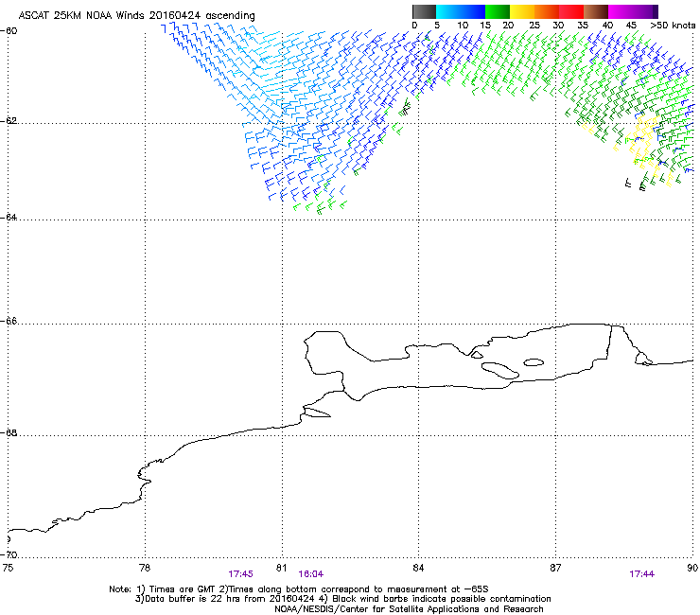Click the 81 longitude axis label
700x615 pixels.
[x=281, y=568]
